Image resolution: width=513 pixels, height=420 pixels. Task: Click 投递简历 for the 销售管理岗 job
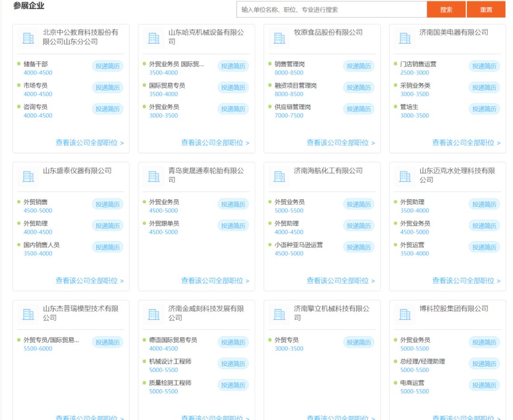point(359,66)
